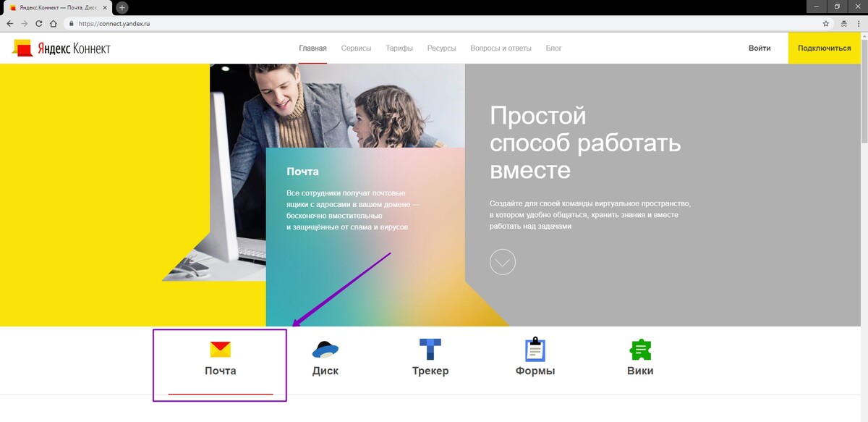Click the incognito icon in the toolbar
This screenshot has height=422, width=868.
coord(843,23)
